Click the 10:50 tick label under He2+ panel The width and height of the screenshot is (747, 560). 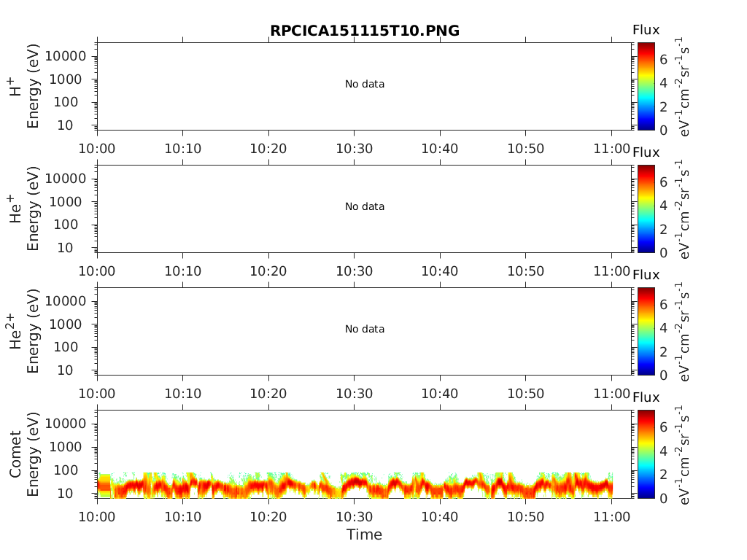point(525,394)
